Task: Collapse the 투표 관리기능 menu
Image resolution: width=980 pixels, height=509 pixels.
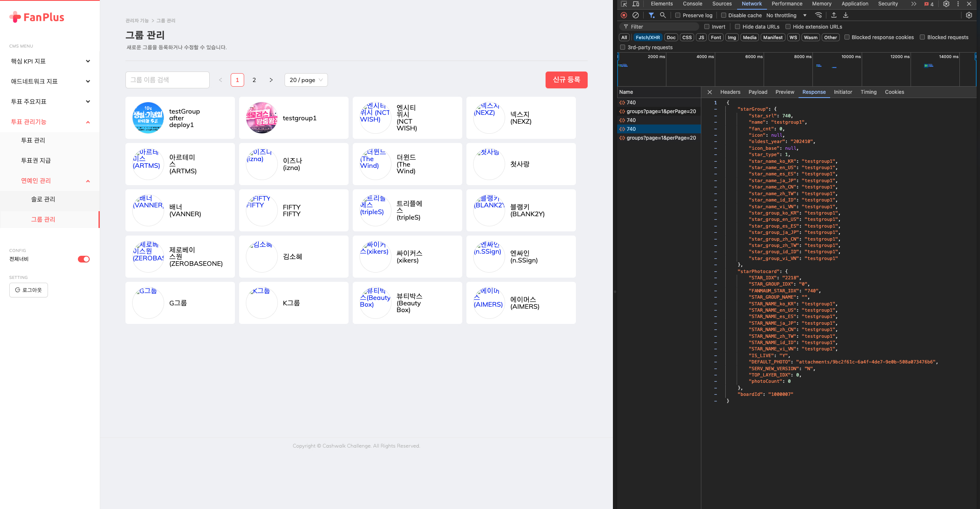Action: tap(50, 122)
